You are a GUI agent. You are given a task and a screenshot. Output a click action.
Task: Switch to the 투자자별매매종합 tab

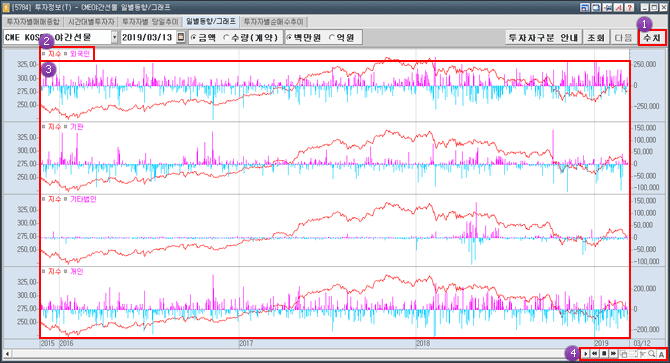point(33,22)
